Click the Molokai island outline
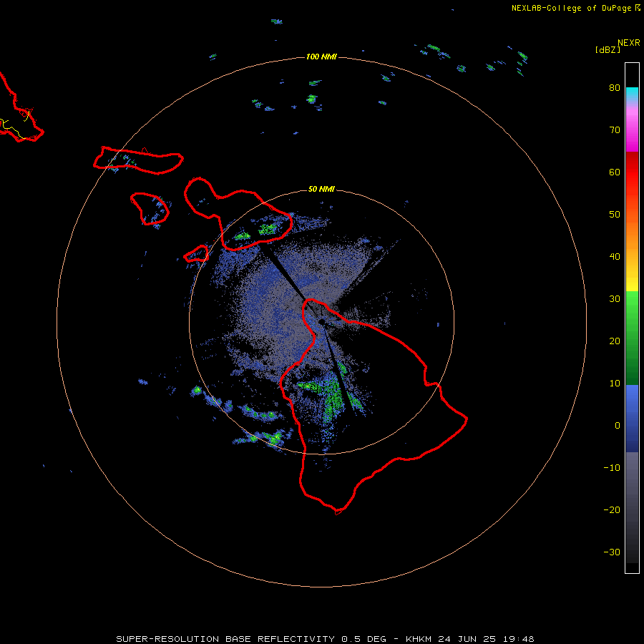 click(138, 160)
